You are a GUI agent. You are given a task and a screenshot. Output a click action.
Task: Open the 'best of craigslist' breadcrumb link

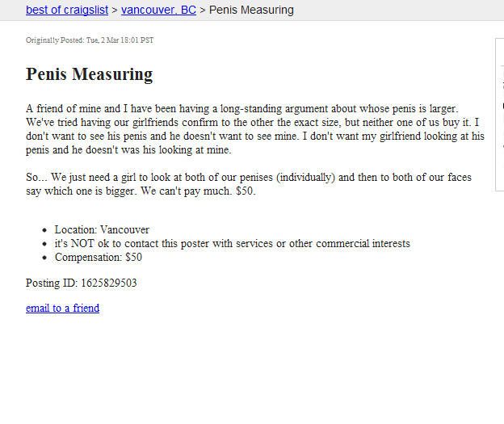67,10
